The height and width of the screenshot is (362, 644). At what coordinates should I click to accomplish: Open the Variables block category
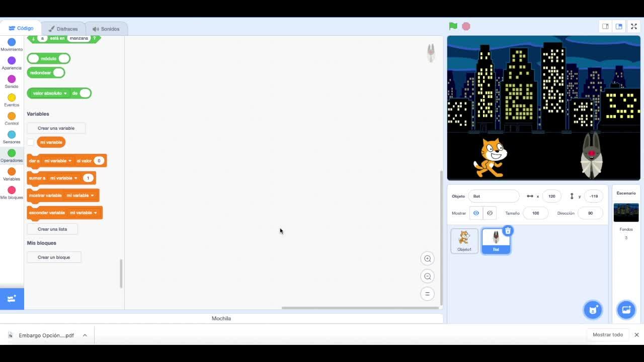pos(12,174)
